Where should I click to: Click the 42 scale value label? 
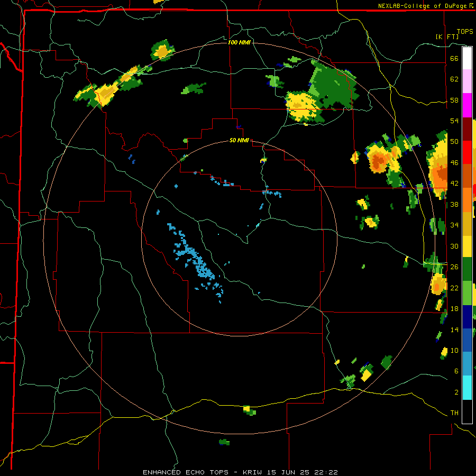[x=454, y=184]
